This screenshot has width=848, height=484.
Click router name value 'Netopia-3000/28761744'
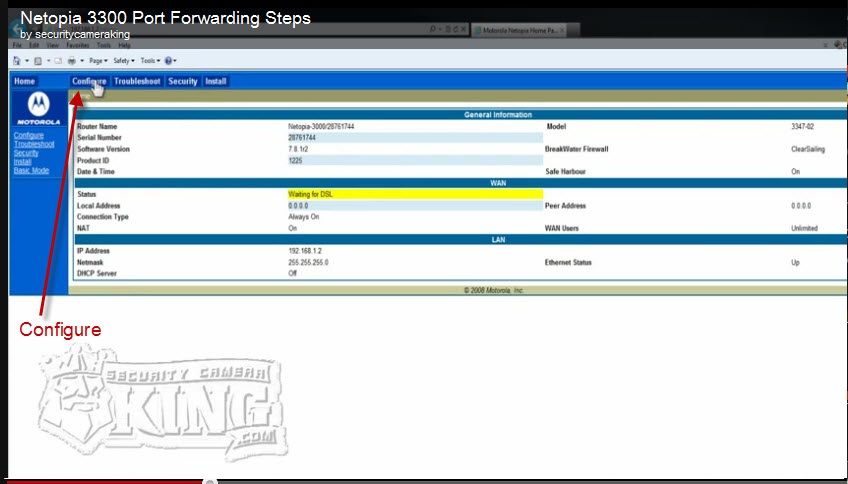[321, 127]
